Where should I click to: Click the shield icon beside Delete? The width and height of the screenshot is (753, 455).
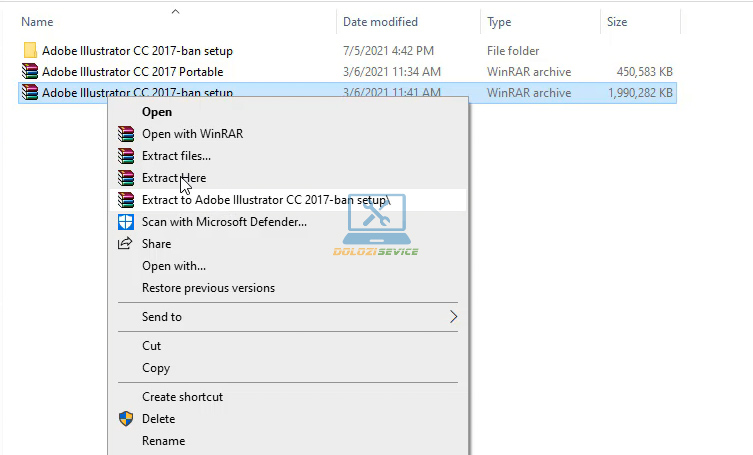click(x=125, y=419)
